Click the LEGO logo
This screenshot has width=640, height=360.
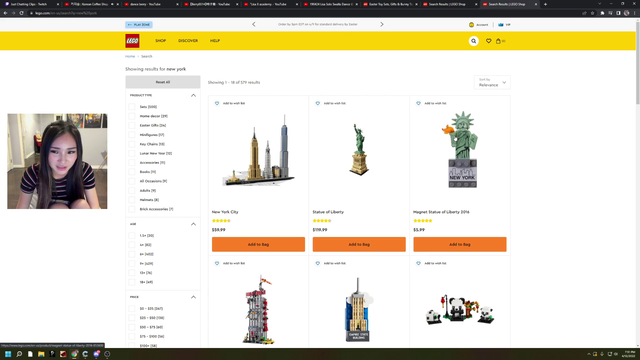point(132,41)
